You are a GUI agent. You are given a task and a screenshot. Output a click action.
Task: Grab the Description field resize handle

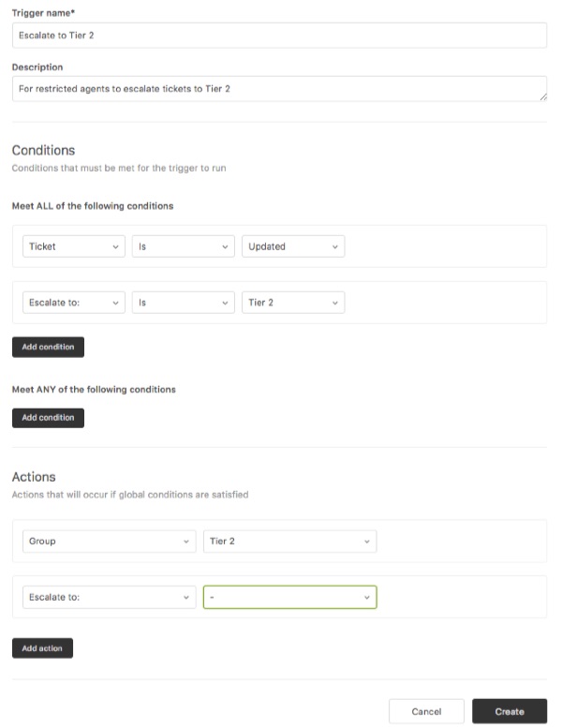pyautogui.click(x=542, y=97)
